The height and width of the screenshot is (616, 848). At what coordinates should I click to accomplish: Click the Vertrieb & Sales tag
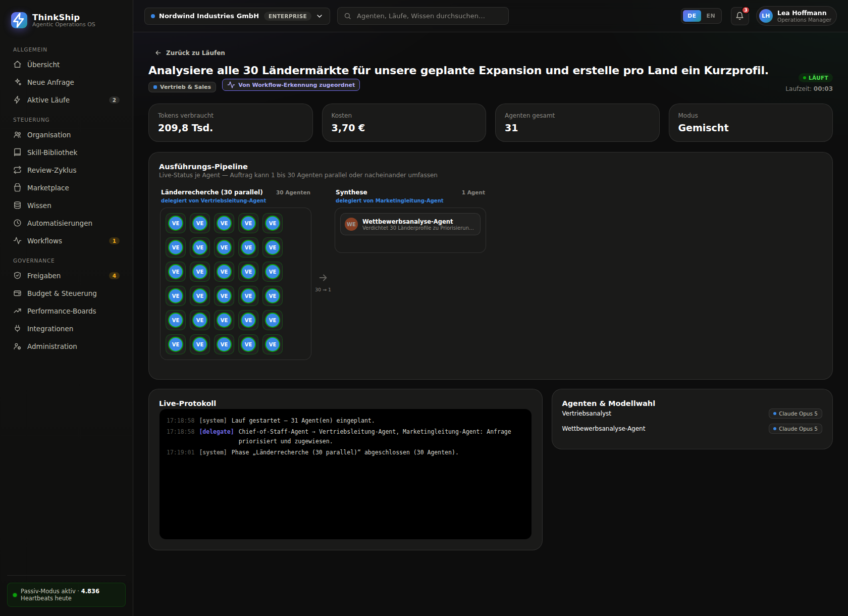pos(182,87)
